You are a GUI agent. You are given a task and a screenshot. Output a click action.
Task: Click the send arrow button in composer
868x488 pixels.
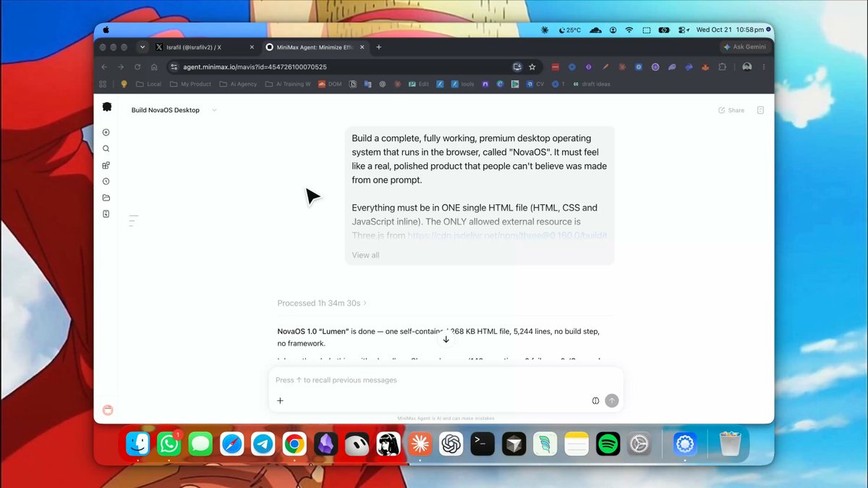pos(612,400)
